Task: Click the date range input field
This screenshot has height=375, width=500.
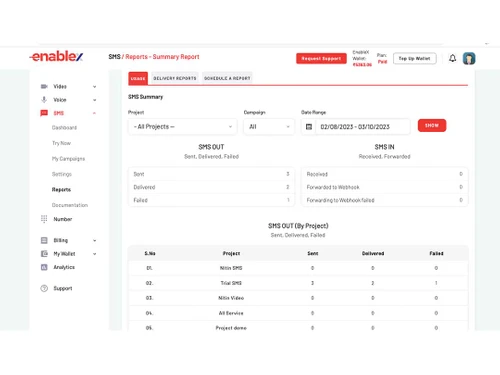Action: tap(362, 127)
